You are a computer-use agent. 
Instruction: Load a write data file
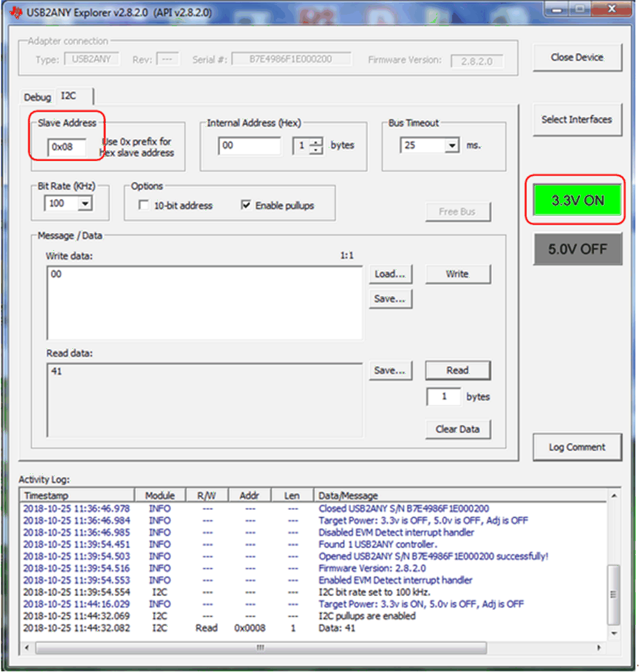coord(390,274)
